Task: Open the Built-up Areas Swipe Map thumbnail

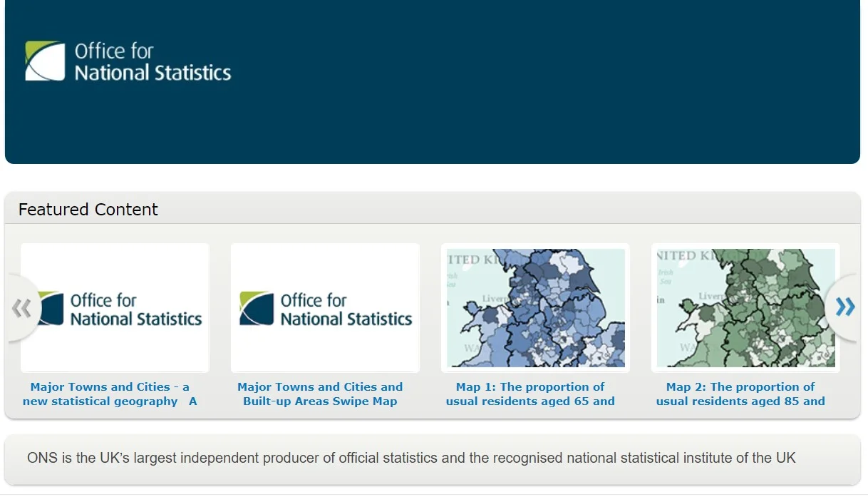Action: pyautogui.click(x=325, y=307)
